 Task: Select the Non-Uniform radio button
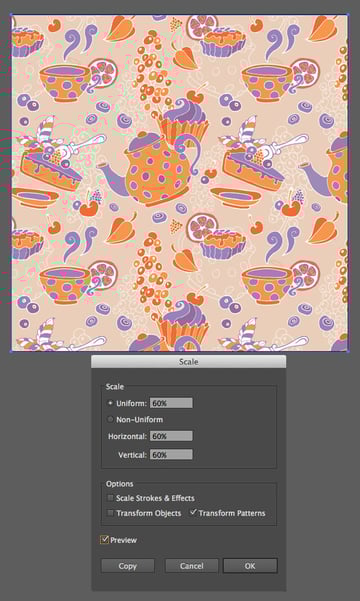tap(110, 420)
